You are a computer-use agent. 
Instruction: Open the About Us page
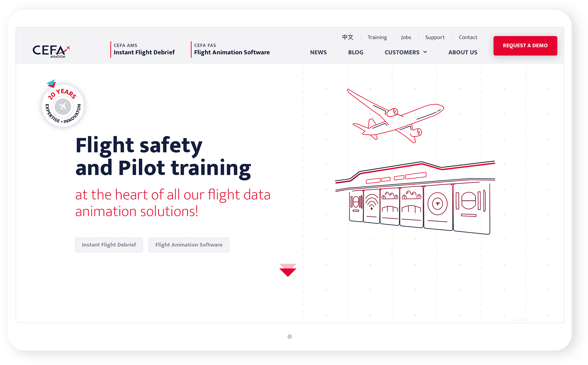(463, 52)
